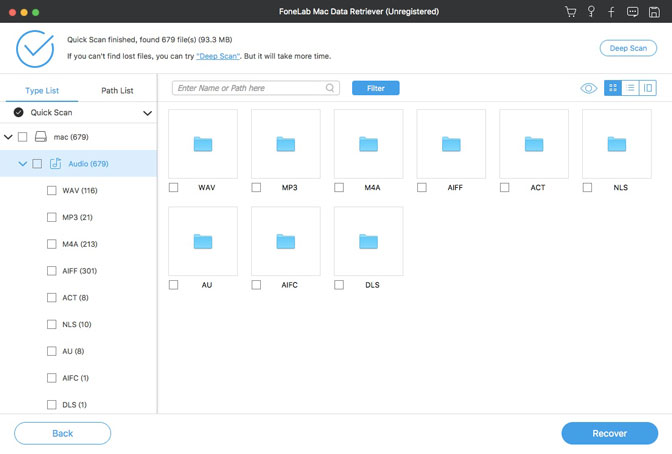The height and width of the screenshot is (454, 672).
Task: Tick checkbox under NLS folder tile
Action: [x=587, y=187]
